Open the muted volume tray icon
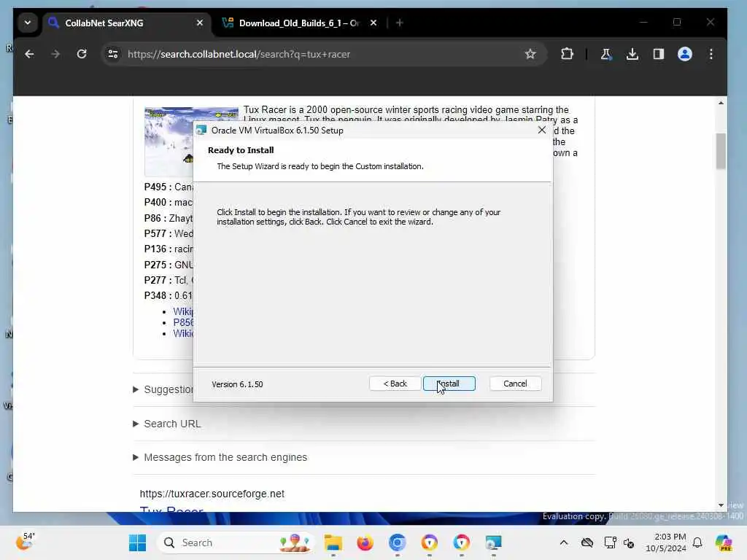This screenshot has height=560, width=747. (x=629, y=542)
